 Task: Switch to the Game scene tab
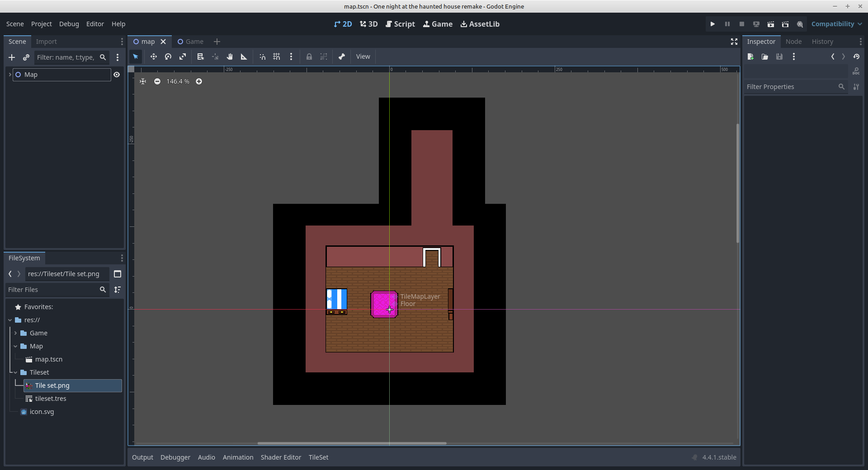tap(191, 42)
